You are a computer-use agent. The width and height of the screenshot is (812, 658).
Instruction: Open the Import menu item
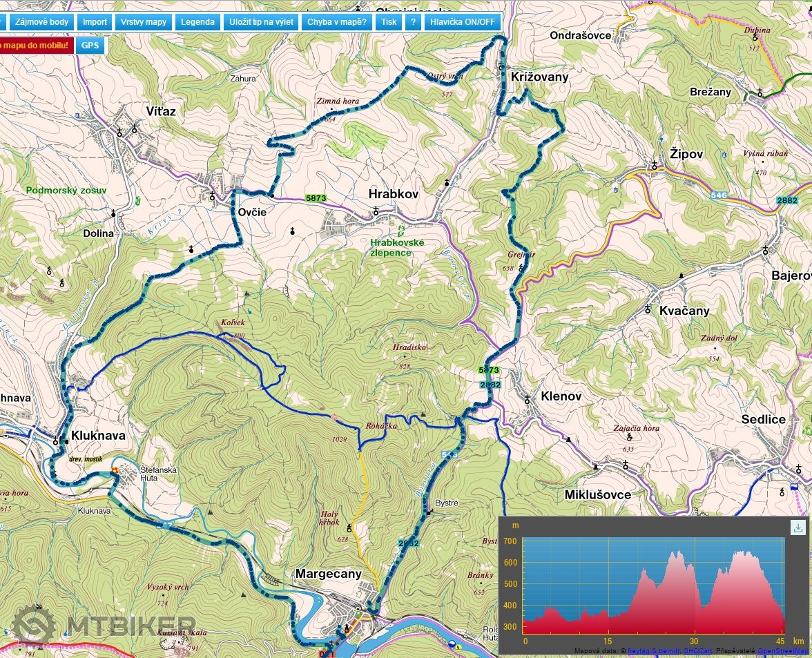(x=95, y=21)
